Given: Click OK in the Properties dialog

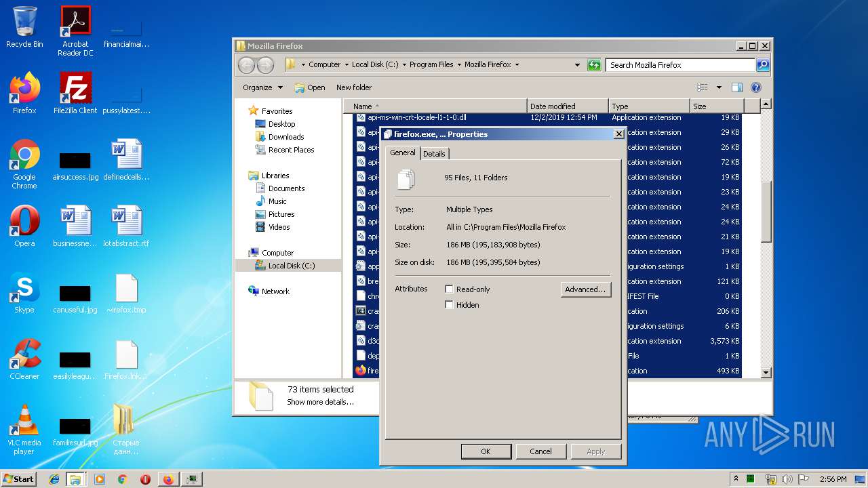Looking at the screenshot, I should tap(486, 451).
